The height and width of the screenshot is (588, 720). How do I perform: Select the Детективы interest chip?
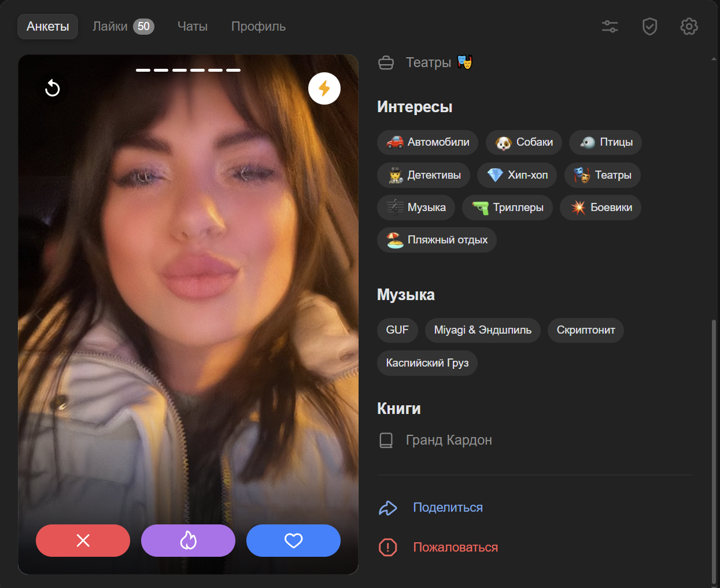coord(423,175)
